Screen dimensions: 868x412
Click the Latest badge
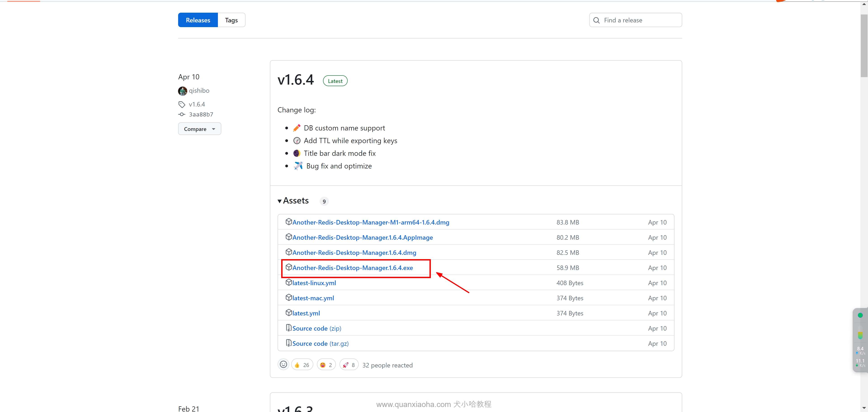click(335, 81)
